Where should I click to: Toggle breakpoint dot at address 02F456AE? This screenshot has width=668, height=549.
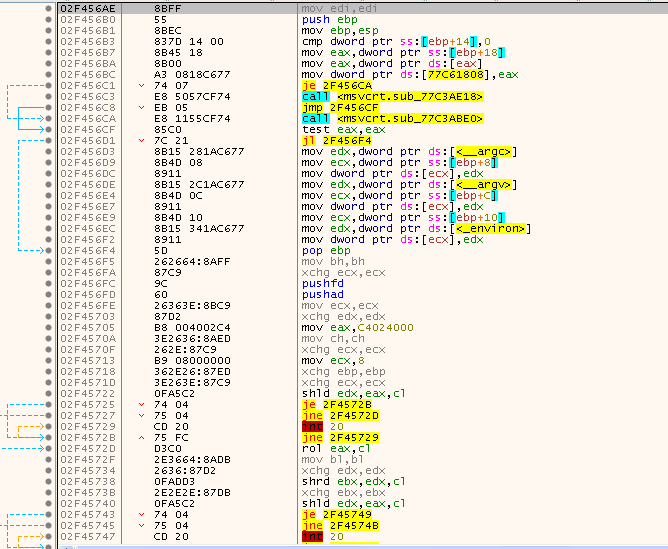(49, 9)
